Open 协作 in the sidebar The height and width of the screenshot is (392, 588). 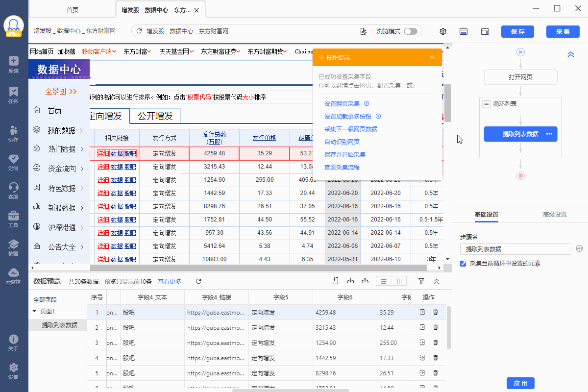14,134
